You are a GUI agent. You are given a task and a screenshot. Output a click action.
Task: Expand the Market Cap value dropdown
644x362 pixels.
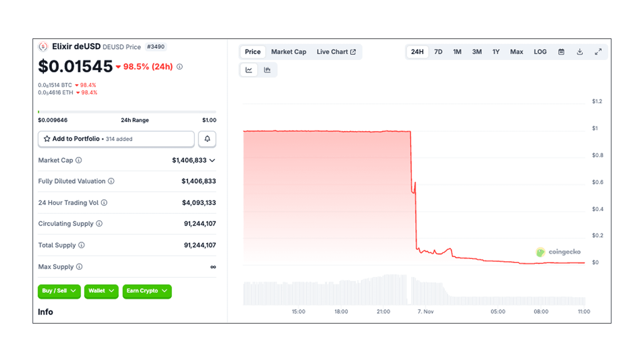(x=213, y=160)
